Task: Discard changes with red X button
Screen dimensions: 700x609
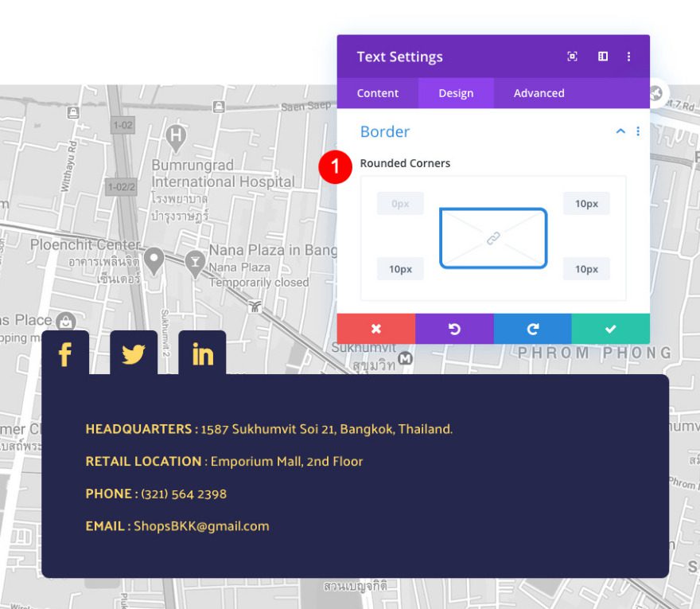Action: (x=376, y=329)
